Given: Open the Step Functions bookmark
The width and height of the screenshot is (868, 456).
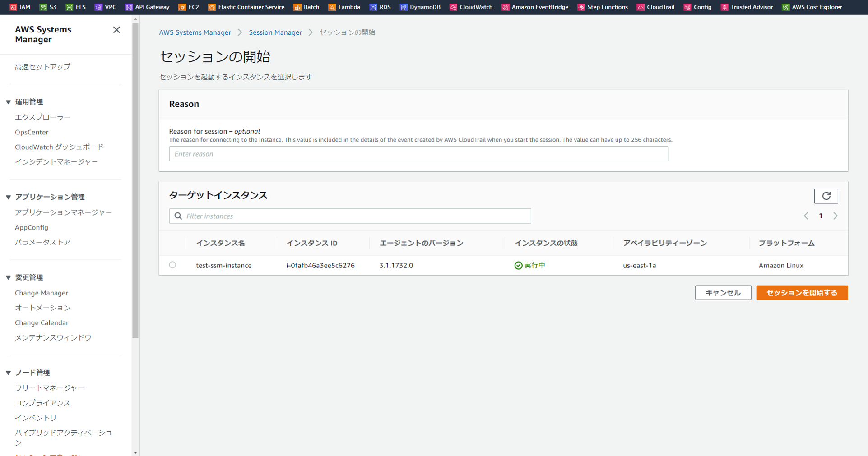Looking at the screenshot, I should pyautogui.click(x=602, y=7).
